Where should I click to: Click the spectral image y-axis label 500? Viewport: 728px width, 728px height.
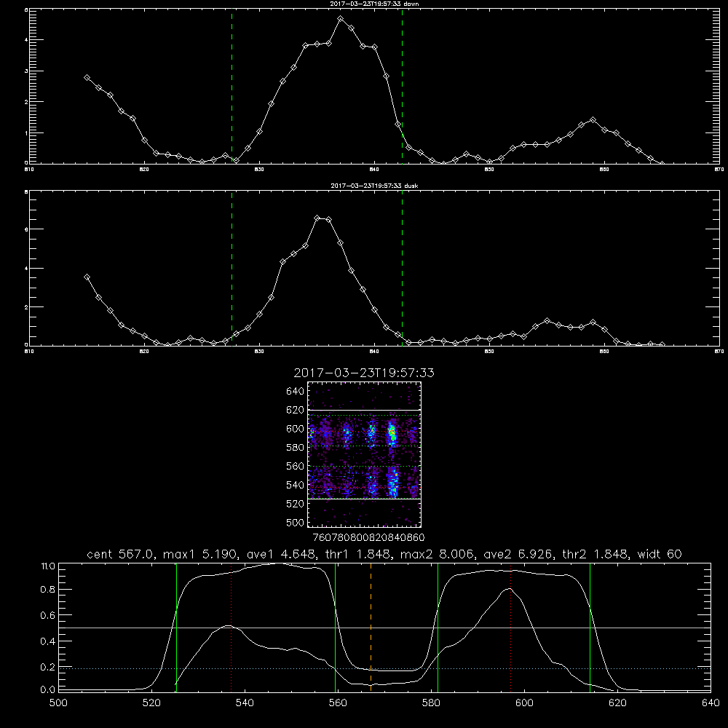point(296,522)
